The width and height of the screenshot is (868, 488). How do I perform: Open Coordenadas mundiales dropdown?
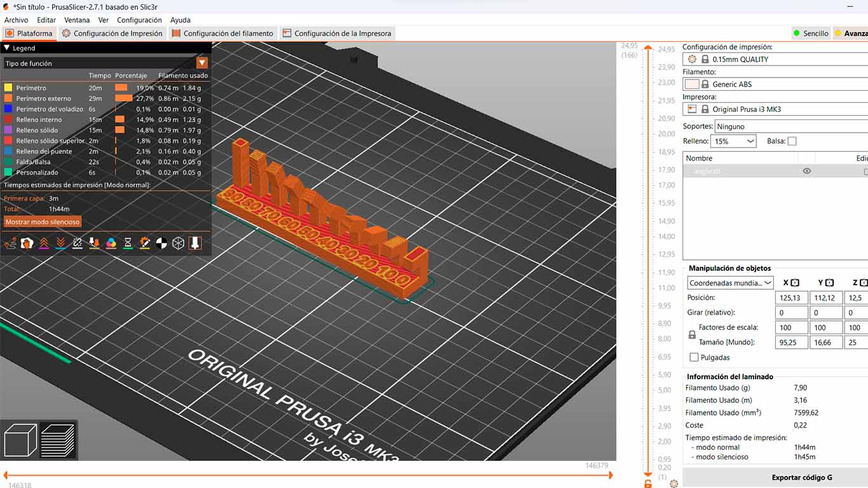point(730,283)
